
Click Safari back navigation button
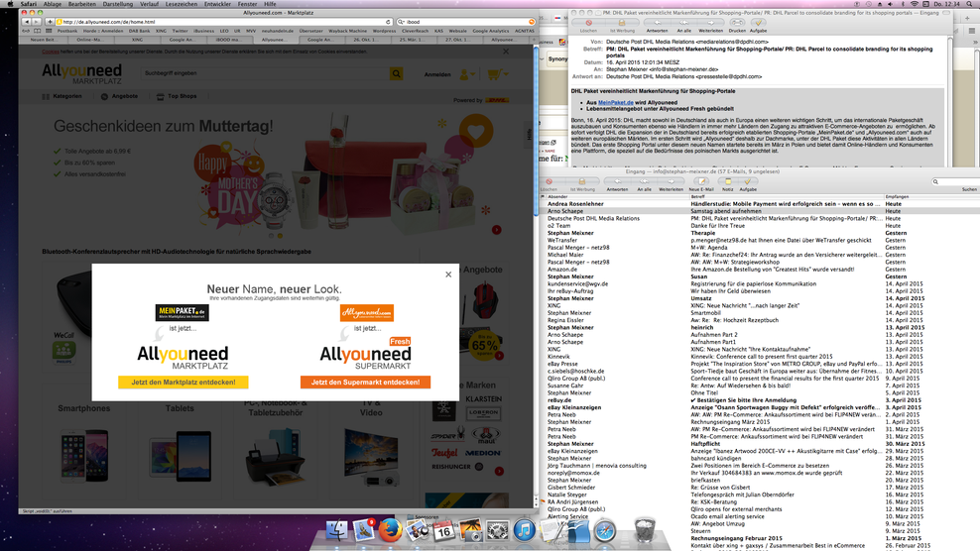(x=26, y=22)
